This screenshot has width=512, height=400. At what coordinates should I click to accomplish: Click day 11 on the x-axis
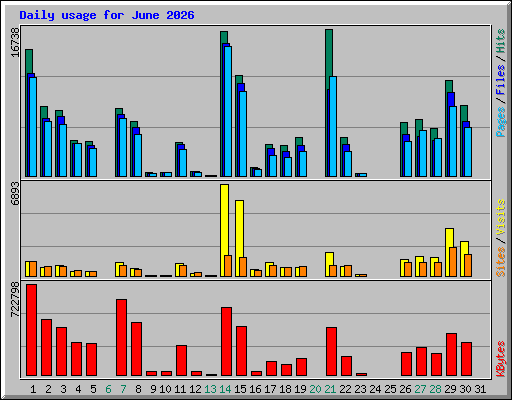click(x=180, y=389)
